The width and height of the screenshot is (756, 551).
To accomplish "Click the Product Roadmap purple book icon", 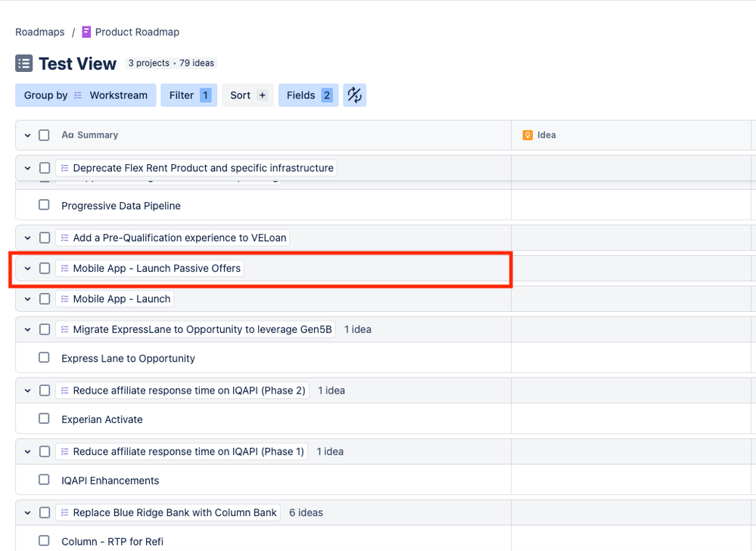I will (x=86, y=32).
